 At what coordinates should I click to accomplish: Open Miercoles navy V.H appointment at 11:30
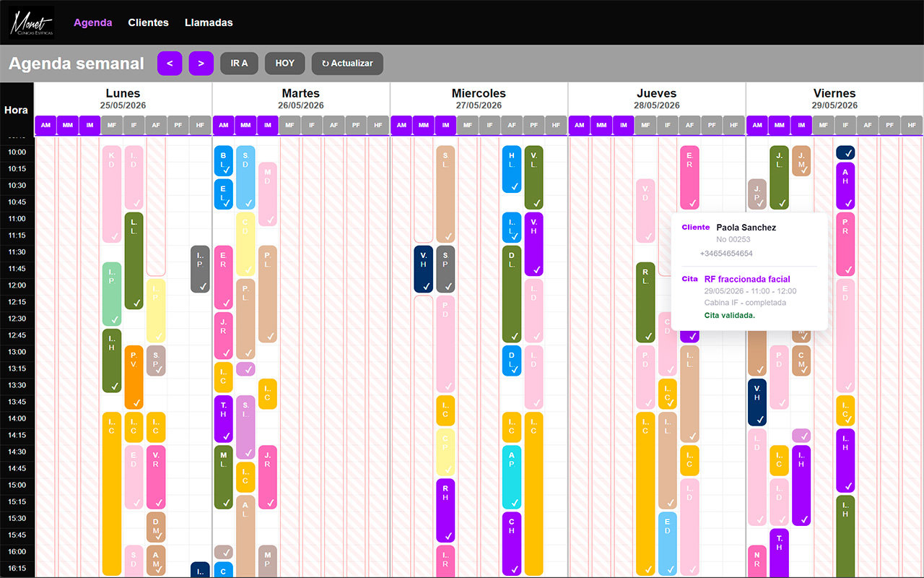click(424, 269)
